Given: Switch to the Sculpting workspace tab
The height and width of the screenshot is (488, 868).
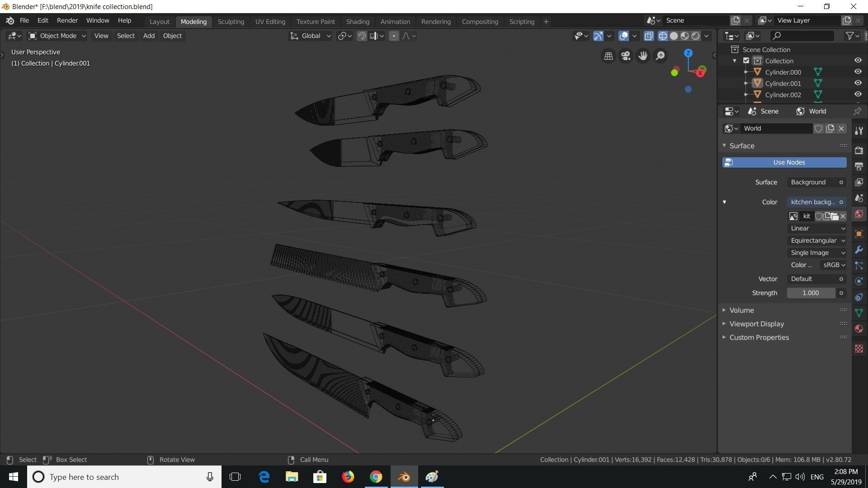Looking at the screenshot, I should [x=231, y=22].
